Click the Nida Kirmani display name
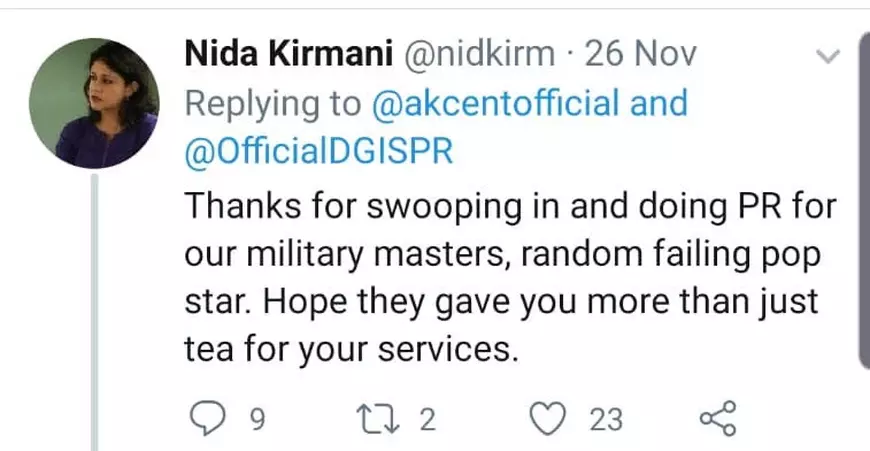870x451 pixels. click(287, 54)
